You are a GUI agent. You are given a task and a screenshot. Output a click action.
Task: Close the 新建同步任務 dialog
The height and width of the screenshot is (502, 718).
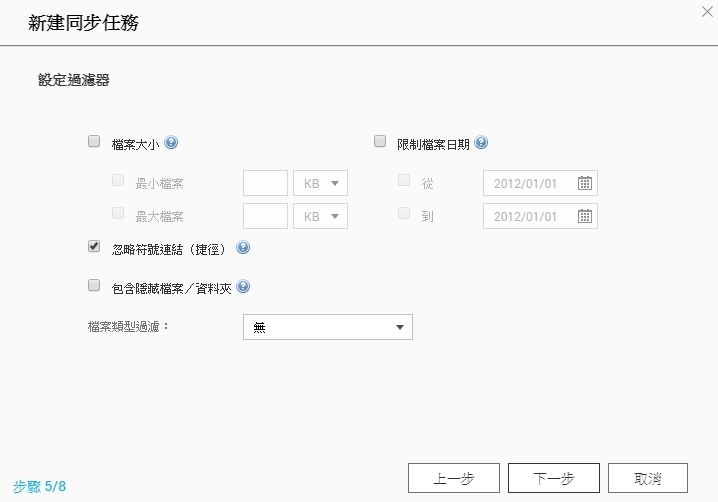point(707,11)
